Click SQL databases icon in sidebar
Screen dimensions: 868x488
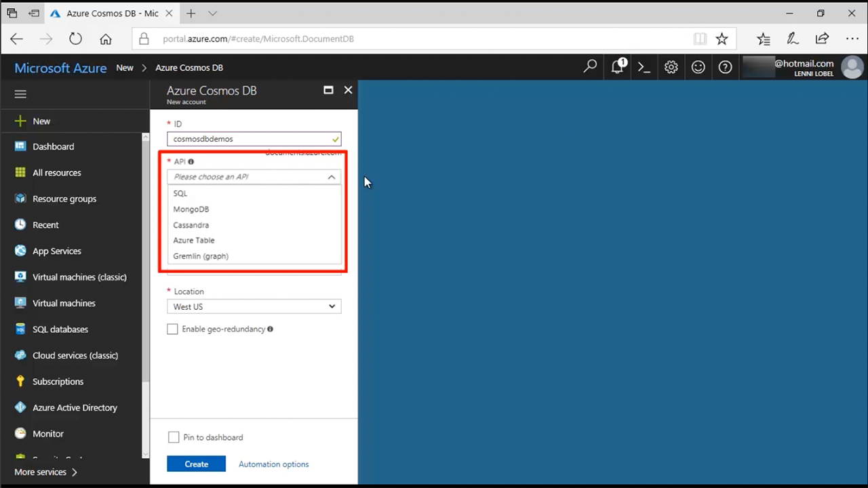click(x=20, y=329)
